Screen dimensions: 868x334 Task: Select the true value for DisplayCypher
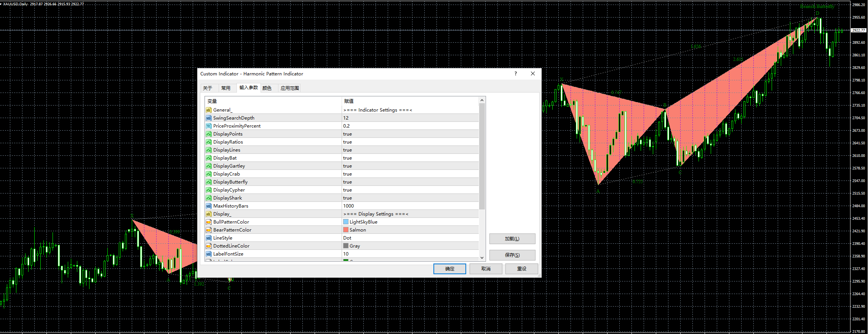pyautogui.click(x=347, y=190)
